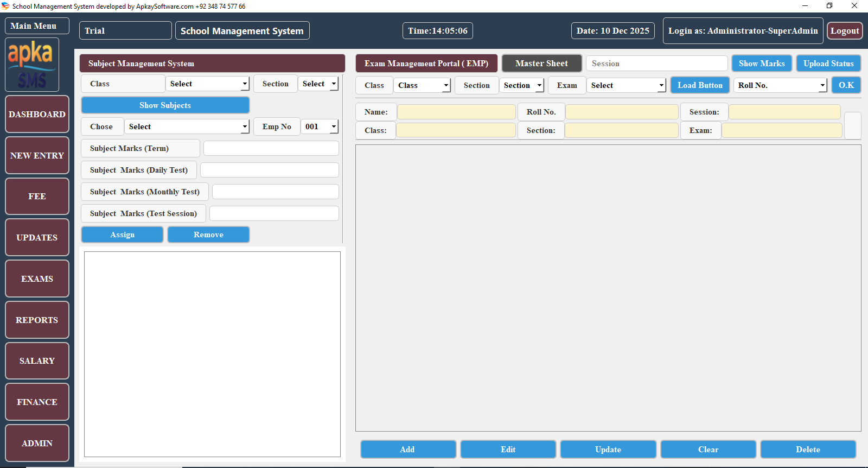Expand the Subject Management Section dropdown
The width and height of the screenshot is (868, 468).
coord(318,84)
